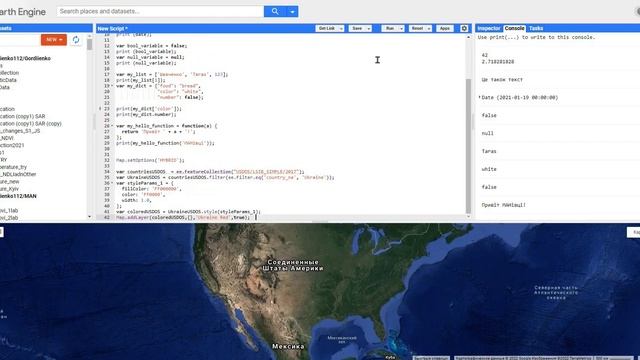Viewport: 640px width, 360px height.
Task: Open the red NEW dropdown button
Action: pos(53,40)
